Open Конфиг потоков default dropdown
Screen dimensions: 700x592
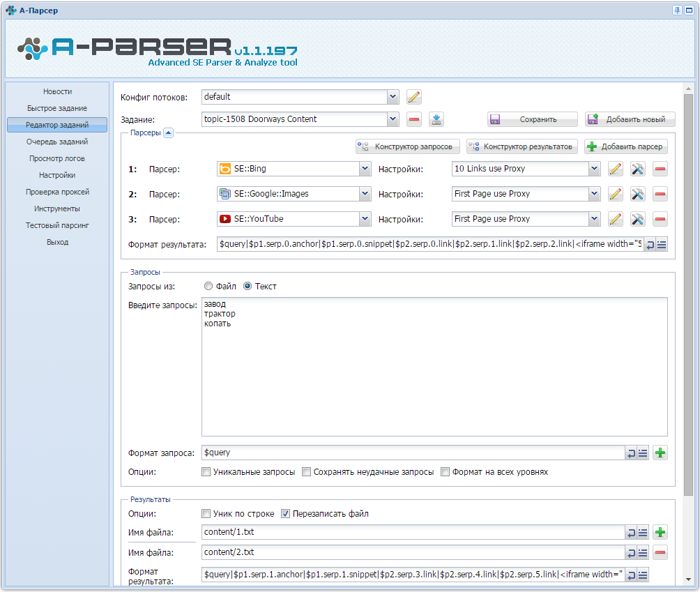(x=393, y=97)
